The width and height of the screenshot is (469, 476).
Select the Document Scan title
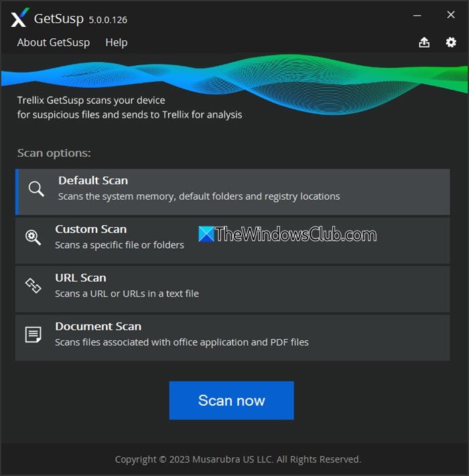coord(98,326)
